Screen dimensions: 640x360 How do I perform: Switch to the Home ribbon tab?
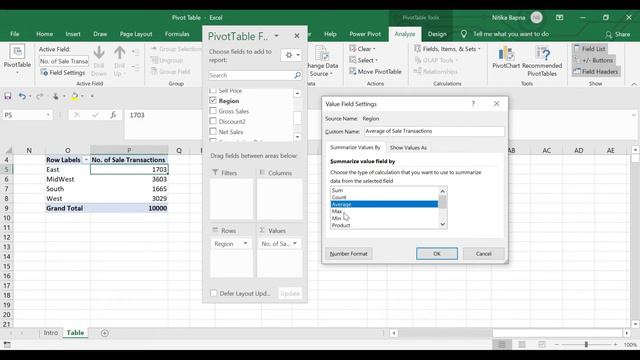[44, 34]
